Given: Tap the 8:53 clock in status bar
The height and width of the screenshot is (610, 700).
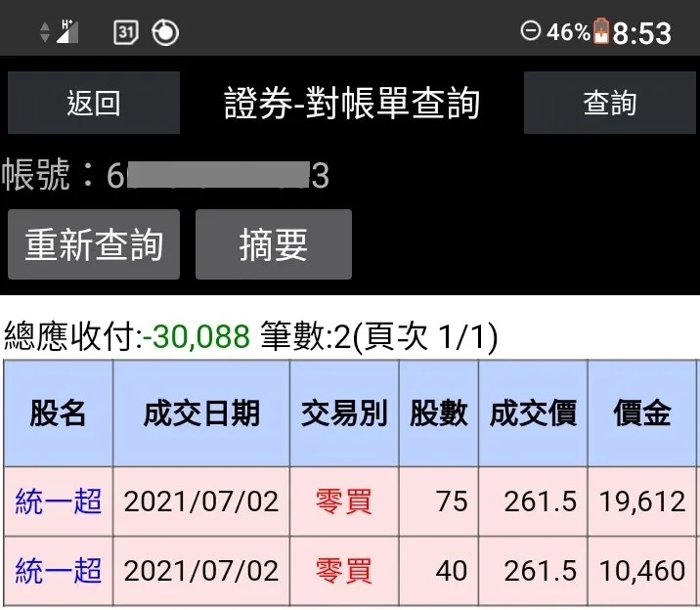Looking at the screenshot, I should (x=641, y=33).
